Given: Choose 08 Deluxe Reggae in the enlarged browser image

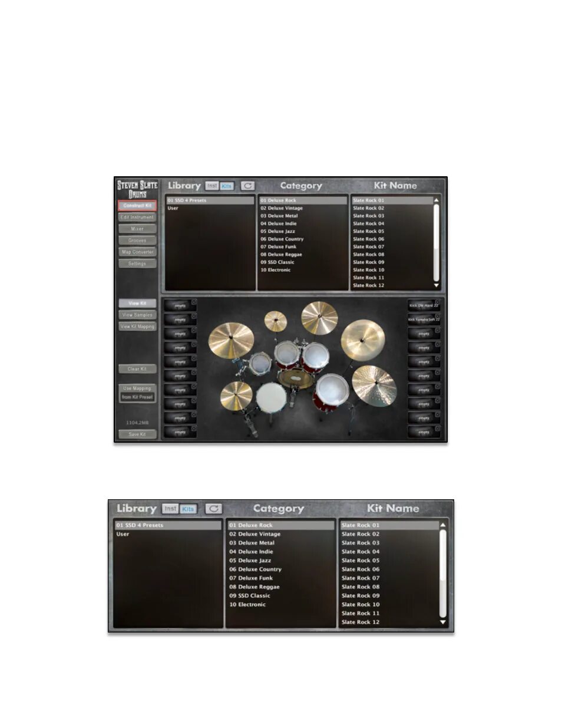Looking at the screenshot, I should point(281,587).
